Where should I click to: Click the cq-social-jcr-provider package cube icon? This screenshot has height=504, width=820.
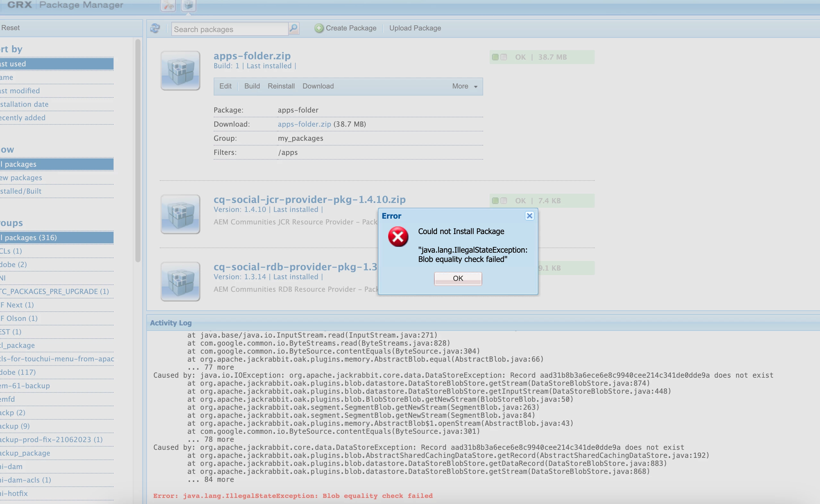[180, 214]
